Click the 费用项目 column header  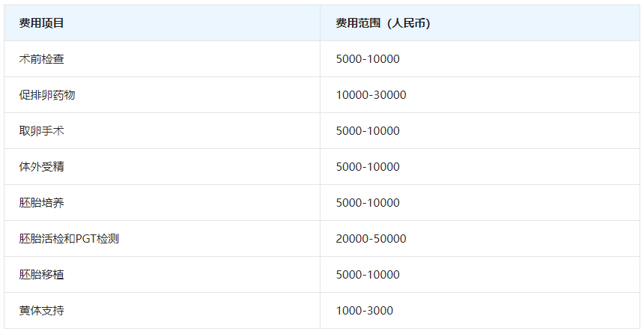[42, 23]
